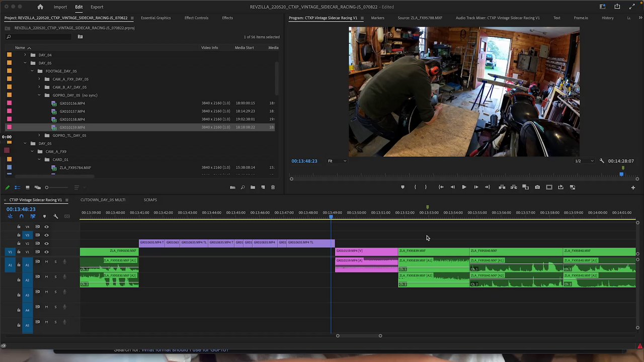
Task: Toggle V2 track output eye icon
Action: (x=46, y=243)
